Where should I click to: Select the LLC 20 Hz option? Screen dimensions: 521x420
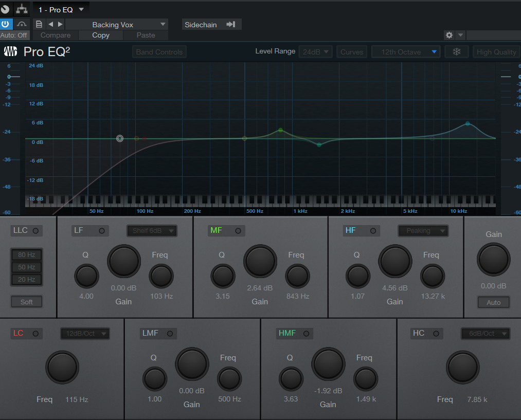click(x=27, y=279)
